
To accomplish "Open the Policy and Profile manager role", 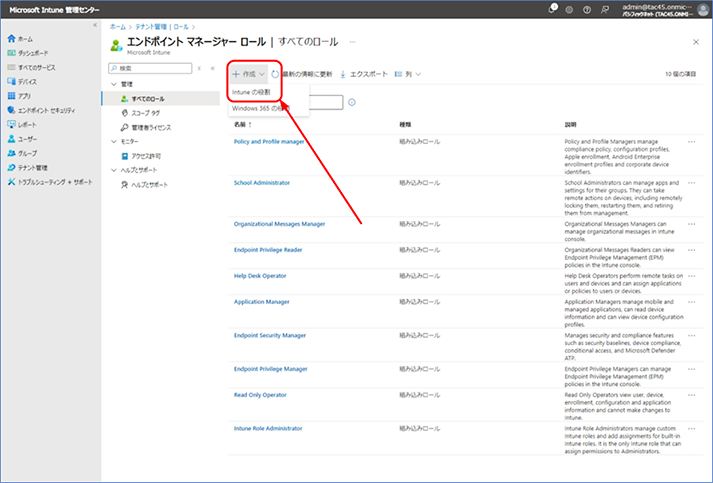I will point(269,141).
